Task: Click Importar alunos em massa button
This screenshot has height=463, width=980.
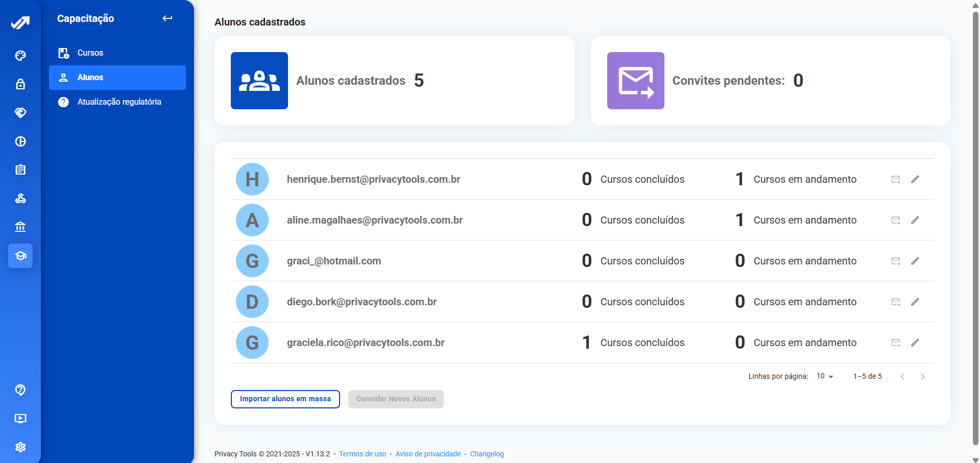Action: coord(285,399)
